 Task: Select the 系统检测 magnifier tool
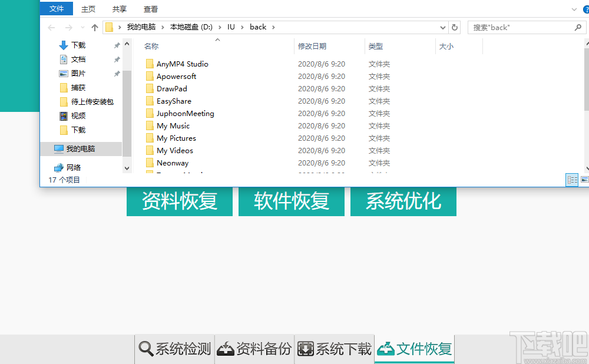point(174,349)
